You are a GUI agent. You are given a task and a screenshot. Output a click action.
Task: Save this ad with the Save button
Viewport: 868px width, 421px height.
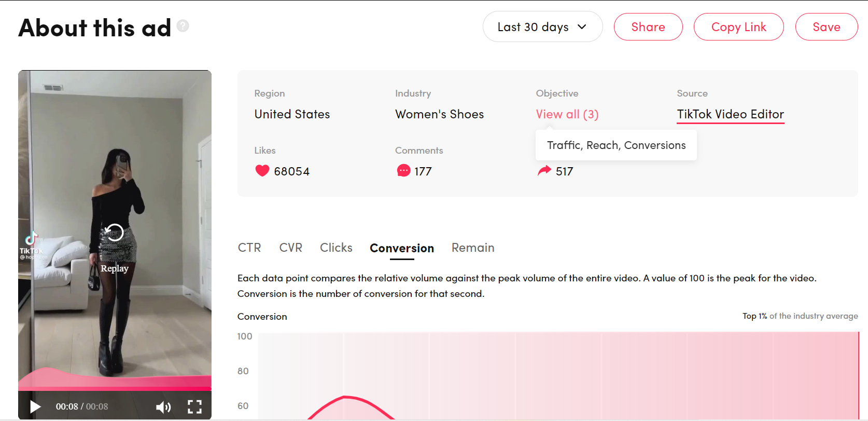827,27
